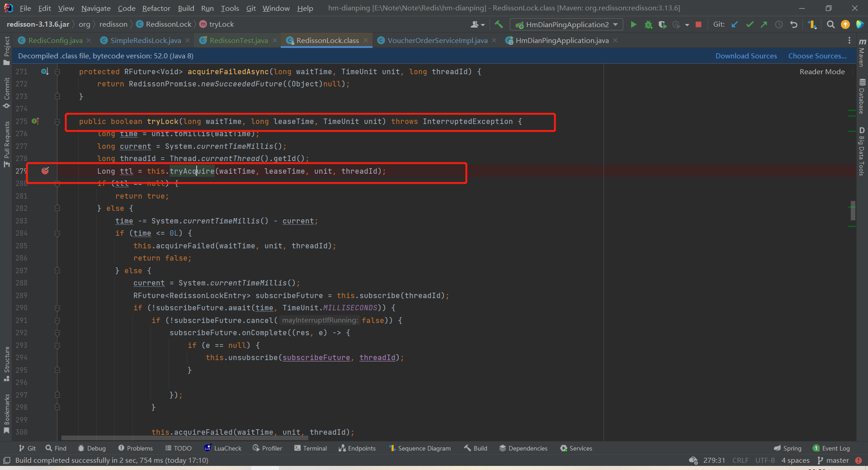Toggle tool window bars in status bar corner
The image size is (868, 470).
[6, 461]
